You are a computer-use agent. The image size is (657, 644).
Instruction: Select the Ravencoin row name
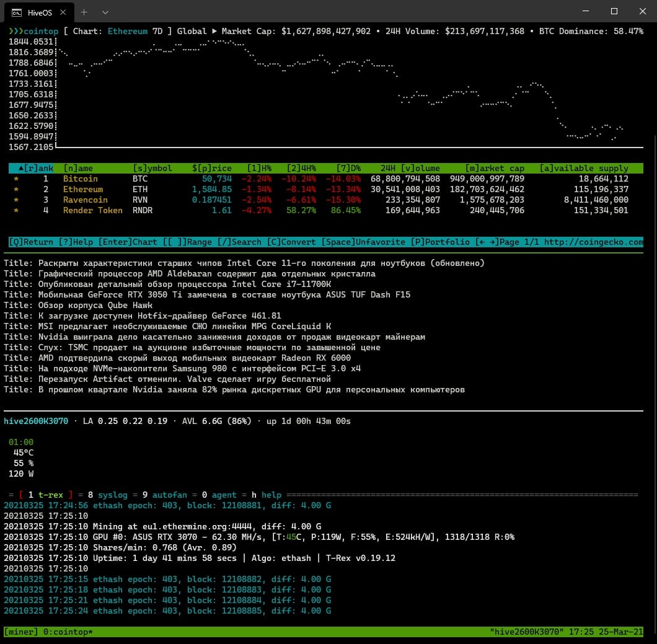pos(85,200)
